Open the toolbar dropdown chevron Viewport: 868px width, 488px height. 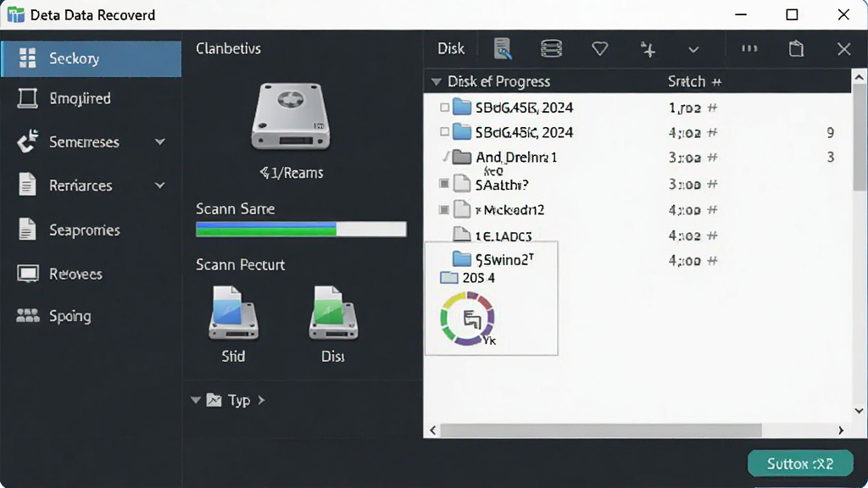click(x=693, y=50)
